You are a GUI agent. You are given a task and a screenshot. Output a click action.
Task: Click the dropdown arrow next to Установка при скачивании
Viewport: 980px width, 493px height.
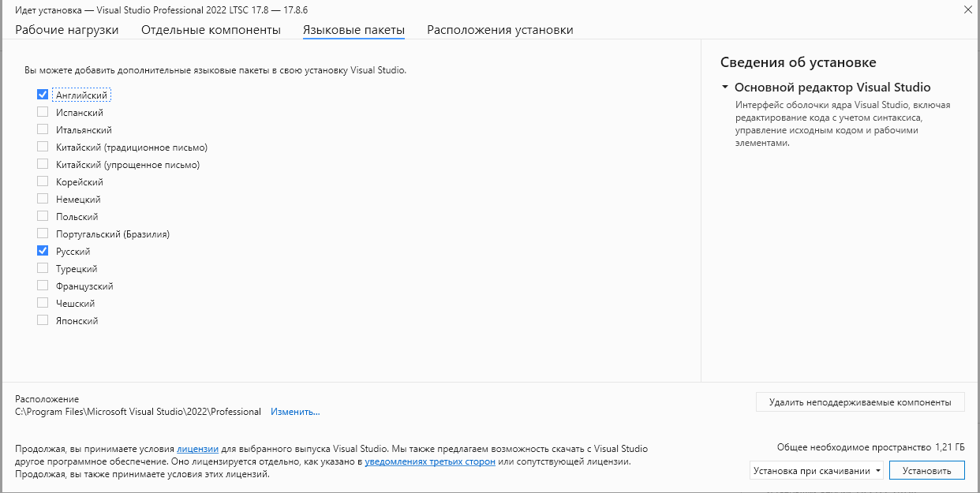click(878, 471)
